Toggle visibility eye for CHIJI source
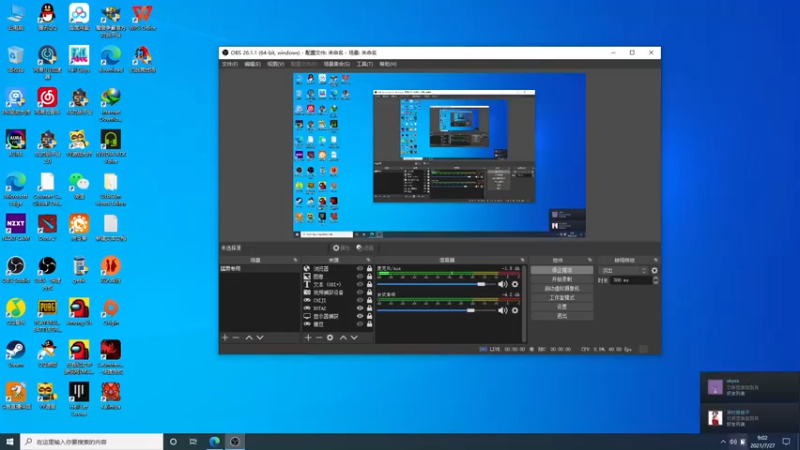Image resolution: width=800 pixels, height=450 pixels. 360,300
